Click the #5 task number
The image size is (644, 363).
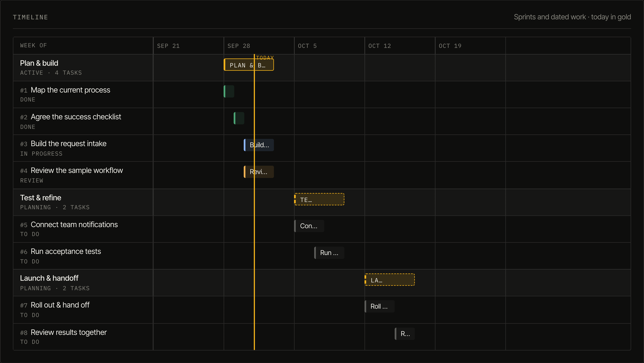click(x=24, y=225)
